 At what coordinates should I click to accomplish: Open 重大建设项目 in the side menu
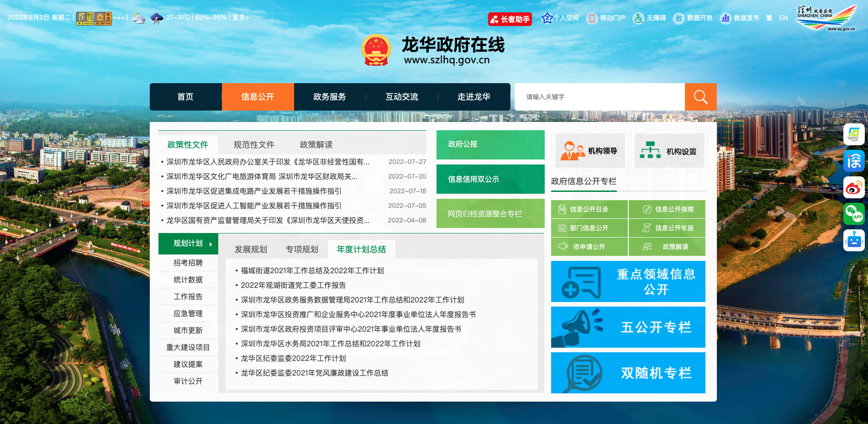188,347
